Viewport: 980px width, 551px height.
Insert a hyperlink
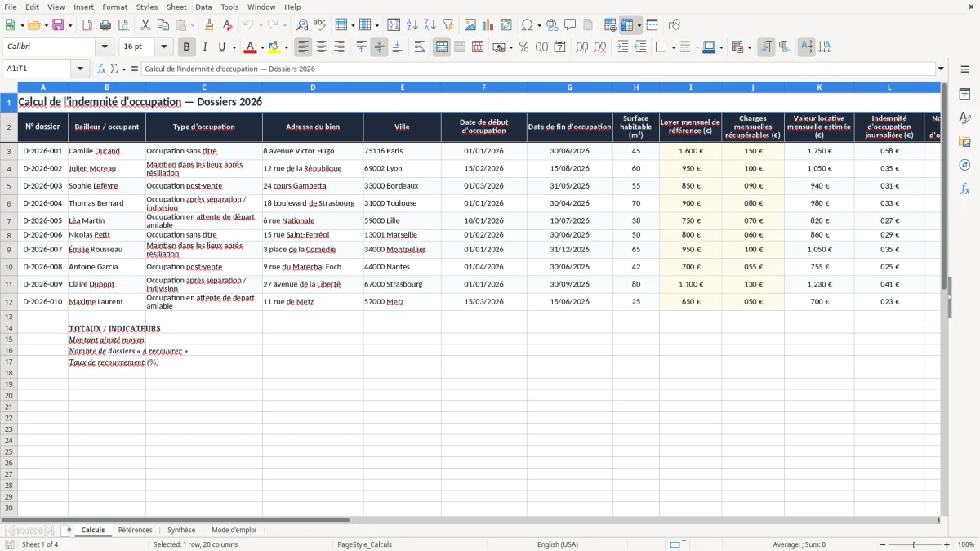[x=552, y=25]
